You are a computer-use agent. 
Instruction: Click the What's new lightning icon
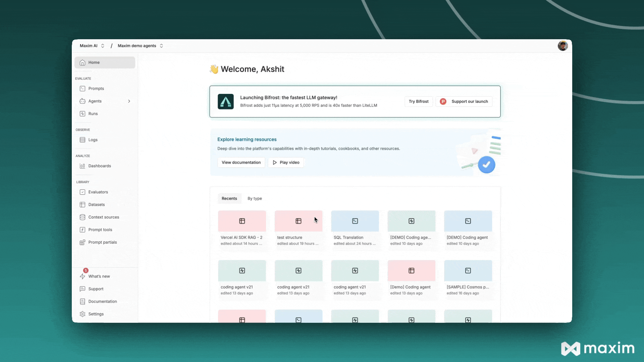click(83, 276)
